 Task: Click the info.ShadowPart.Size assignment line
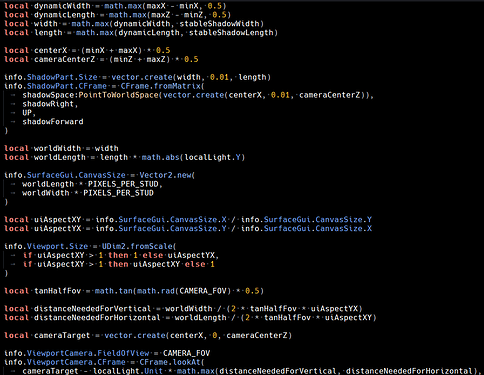point(137,77)
